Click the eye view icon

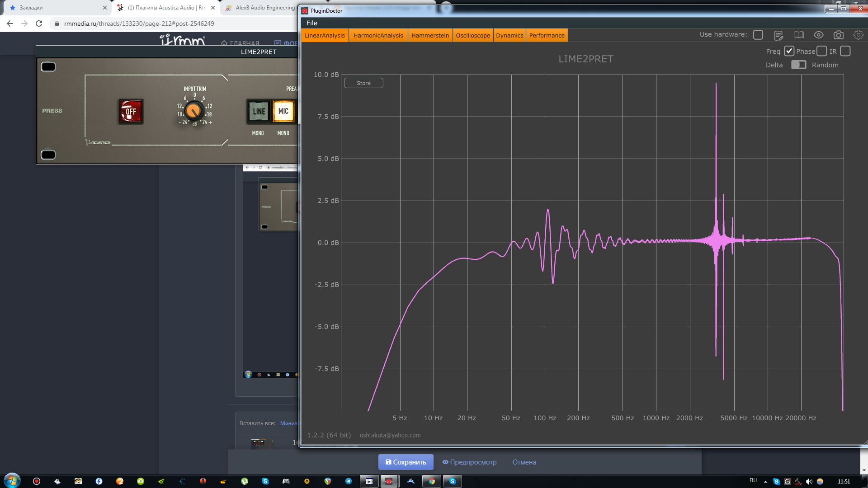tap(819, 35)
